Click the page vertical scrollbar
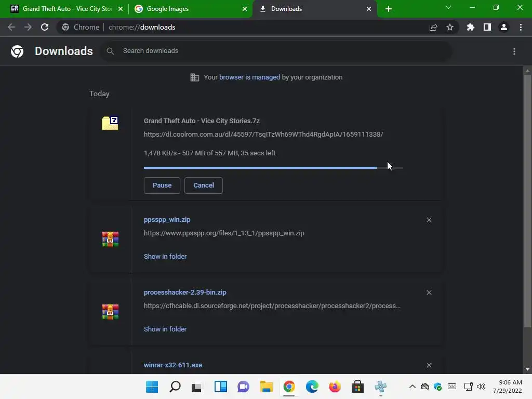Screen dimensions: 532x399 click(527, 201)
